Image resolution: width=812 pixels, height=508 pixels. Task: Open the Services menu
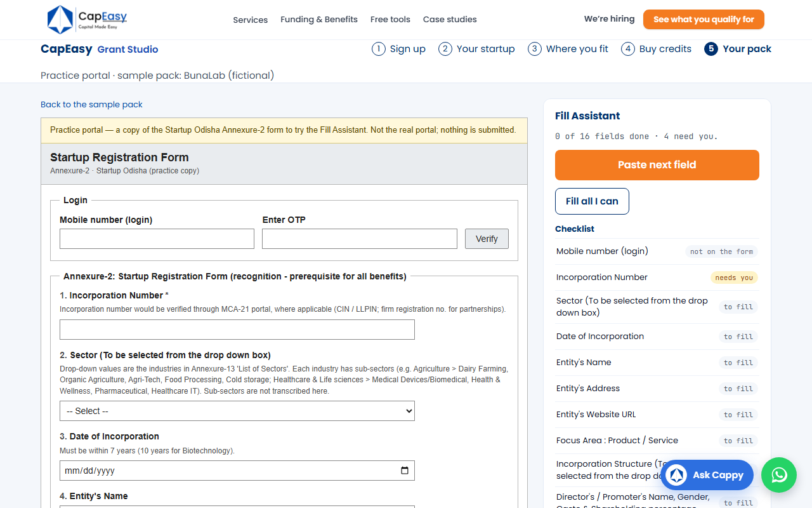[x=251, y=20]
